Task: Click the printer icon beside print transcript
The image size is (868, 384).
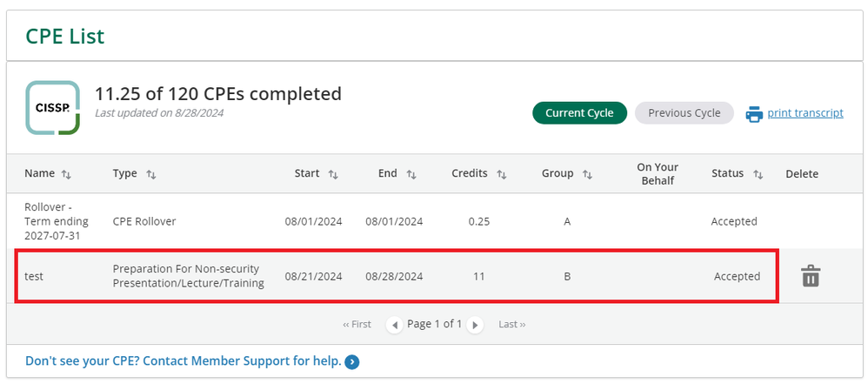Action: point(754,113)
